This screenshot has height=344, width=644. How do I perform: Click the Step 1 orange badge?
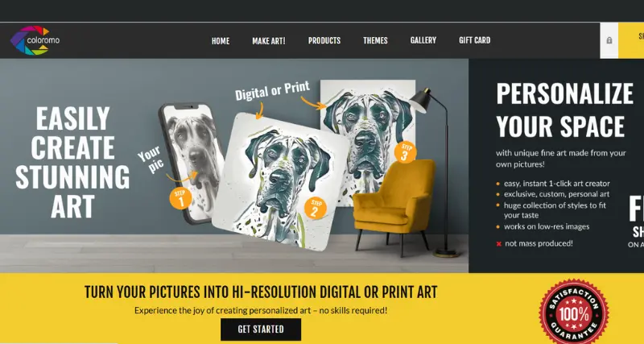pyautogui.click(x=180, y=198)
